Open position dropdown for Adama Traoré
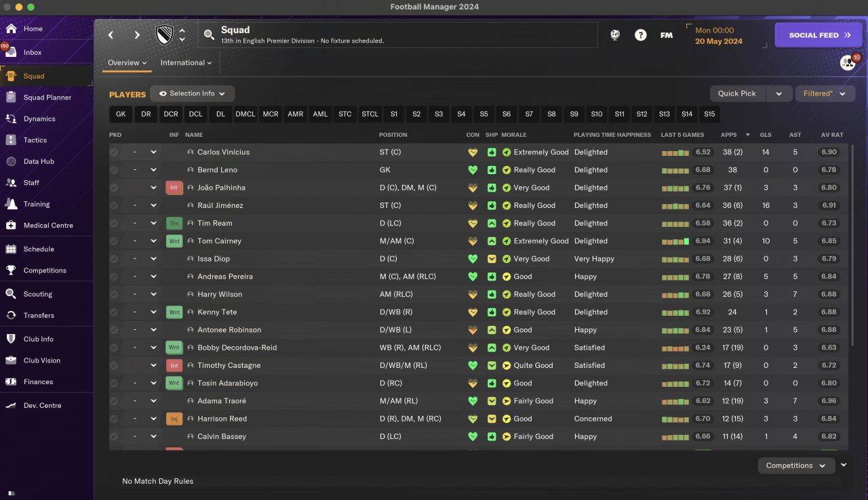 point(153,401)
